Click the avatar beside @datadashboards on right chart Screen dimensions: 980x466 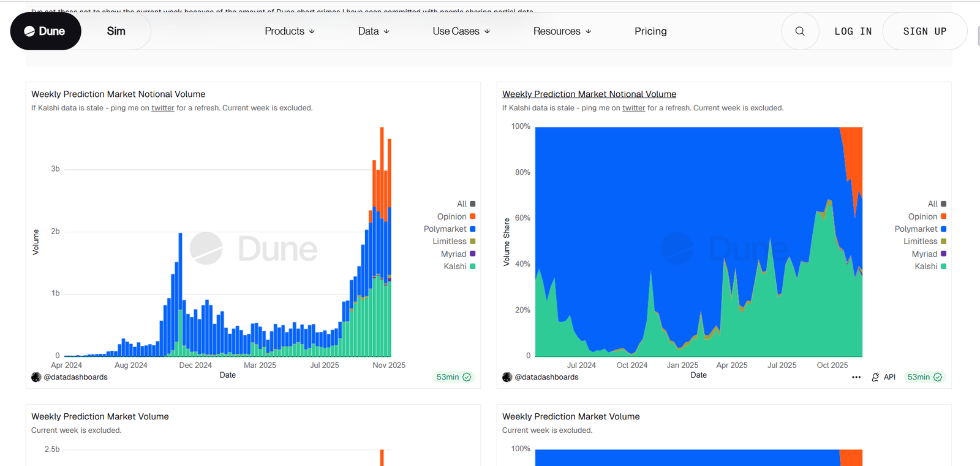[507, 377]
